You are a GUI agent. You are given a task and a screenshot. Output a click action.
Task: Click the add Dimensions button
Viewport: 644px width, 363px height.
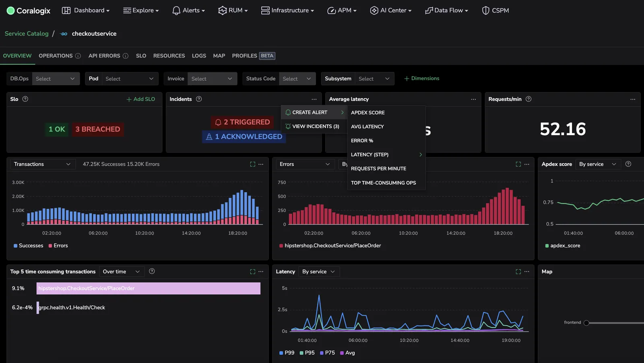click(421, 78)
